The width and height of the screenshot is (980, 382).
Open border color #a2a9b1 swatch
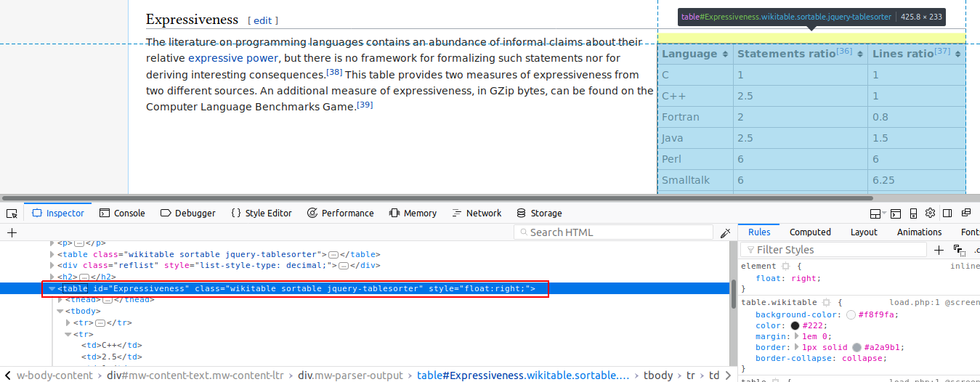click(857, 348)
